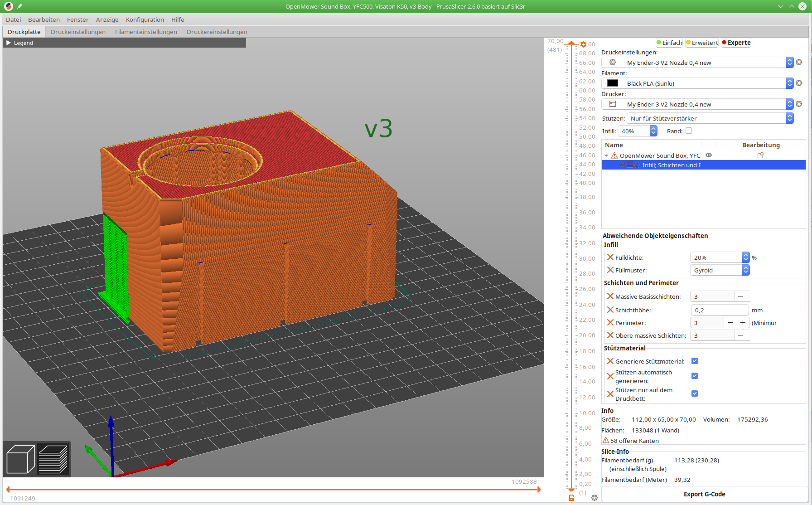Switch to the Druckeinstellungen tab
The image size is (812, 505).
(78, 32)
